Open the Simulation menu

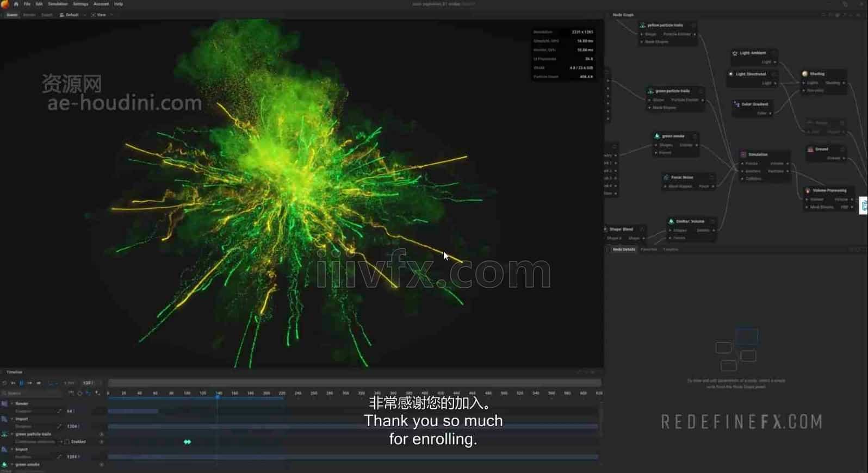pyautogui.click(x=58, y=4)
